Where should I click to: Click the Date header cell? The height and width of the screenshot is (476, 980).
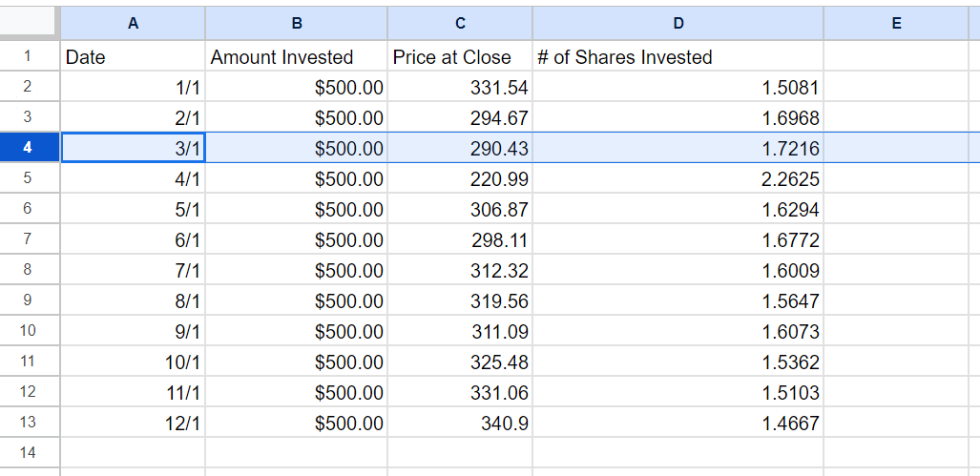(x=133, y=57)
